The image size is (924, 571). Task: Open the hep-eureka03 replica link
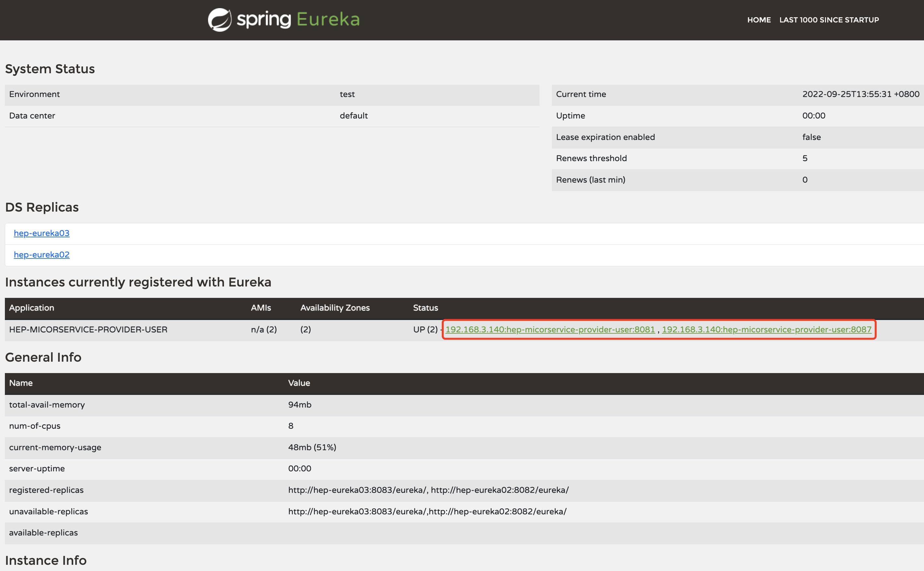[x=42, y=233]
